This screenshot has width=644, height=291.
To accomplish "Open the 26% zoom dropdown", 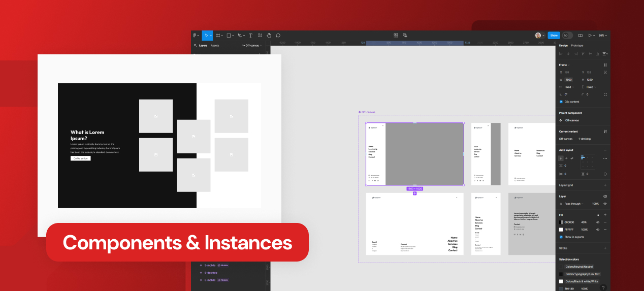I will point(602,36).
